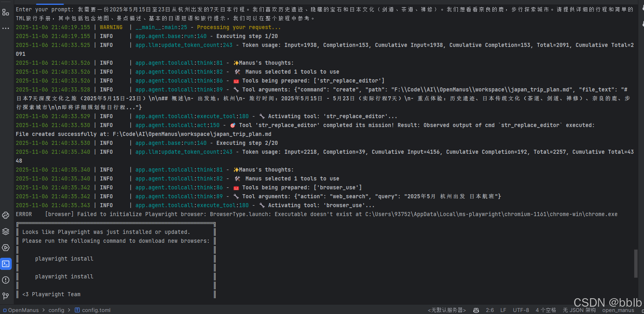The width and height of the screenshot is (644, 314).
Task: Click the config.toml file type icon
Action: pos(77,310)
